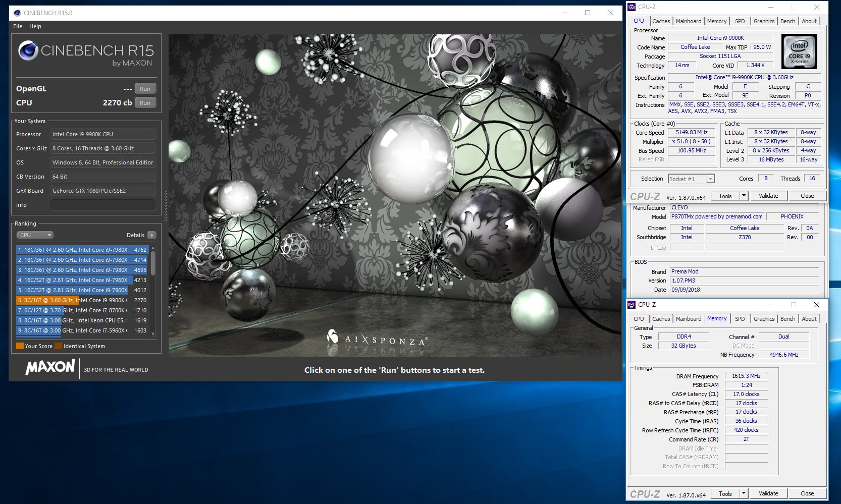Minimize the bottom CPU-Z window

coord(771,305)
